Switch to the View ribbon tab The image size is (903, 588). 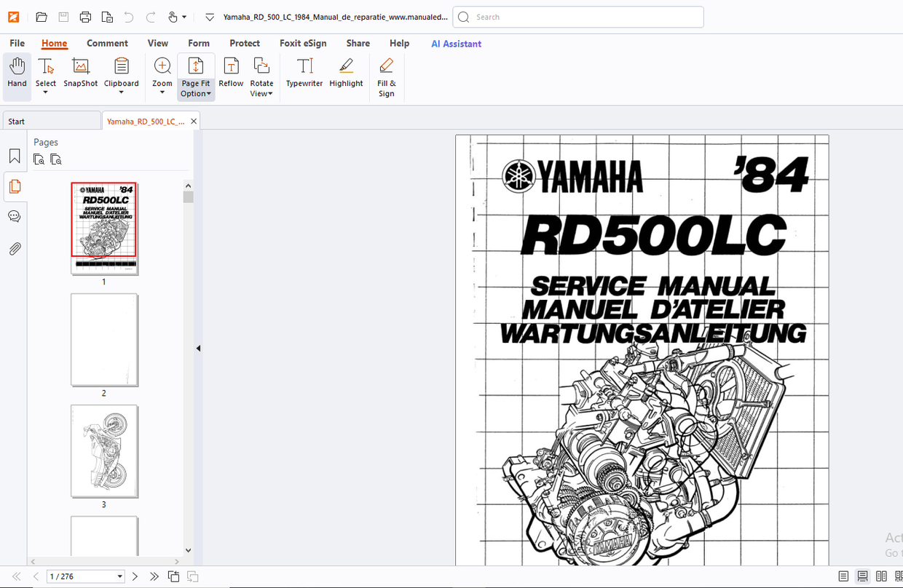(x=158, y=43)
